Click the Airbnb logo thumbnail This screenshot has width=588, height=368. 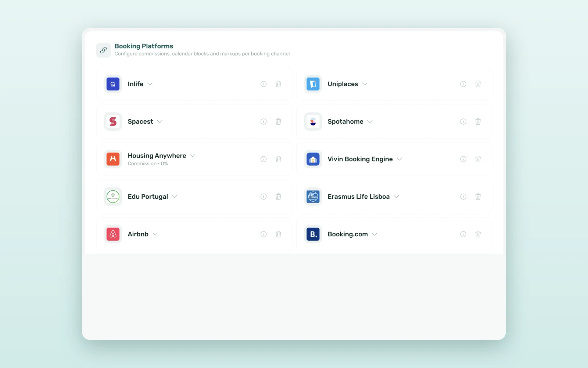pyautogui.click(x=113, y=234)
